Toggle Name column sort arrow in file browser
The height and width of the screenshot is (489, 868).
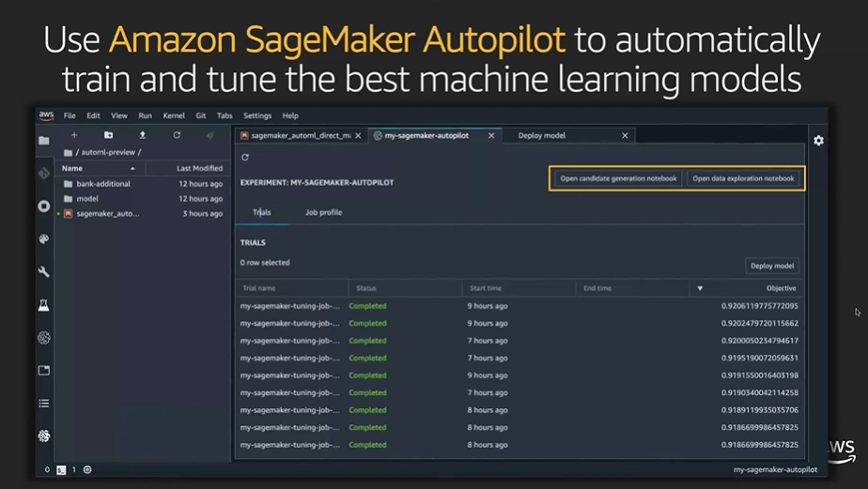pos(132,168)
